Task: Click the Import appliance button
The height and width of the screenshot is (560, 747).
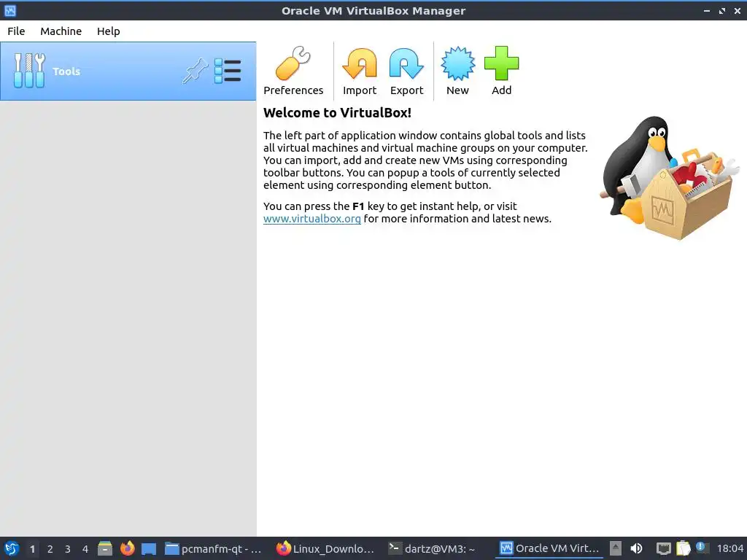Action: coord(360,71)
